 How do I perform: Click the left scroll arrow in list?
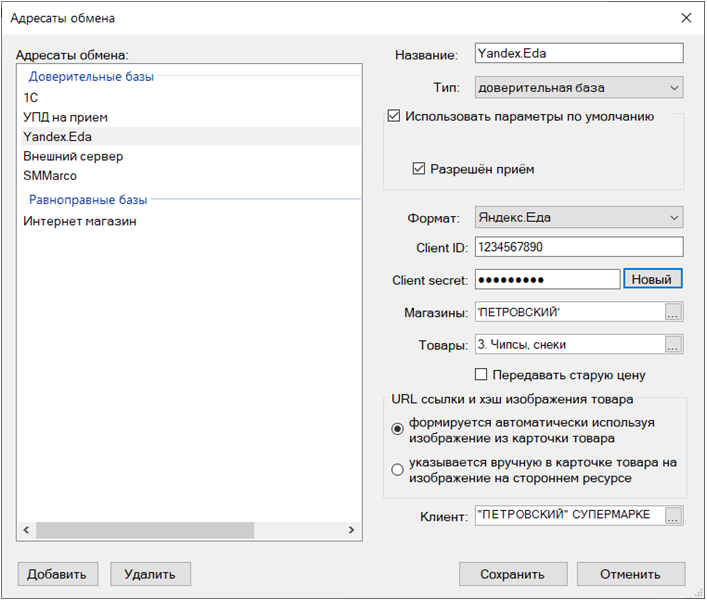[26, 530]
